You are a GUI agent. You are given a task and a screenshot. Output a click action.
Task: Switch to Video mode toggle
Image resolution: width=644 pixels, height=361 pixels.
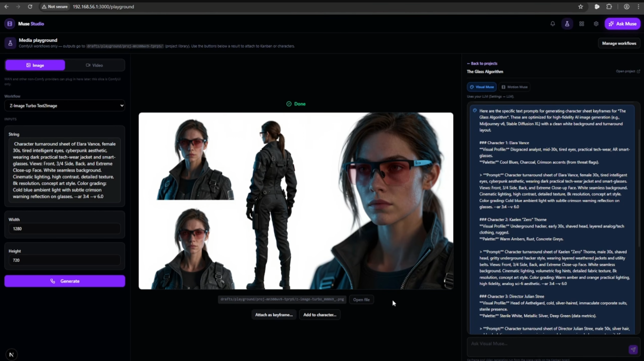pos(94,65)
